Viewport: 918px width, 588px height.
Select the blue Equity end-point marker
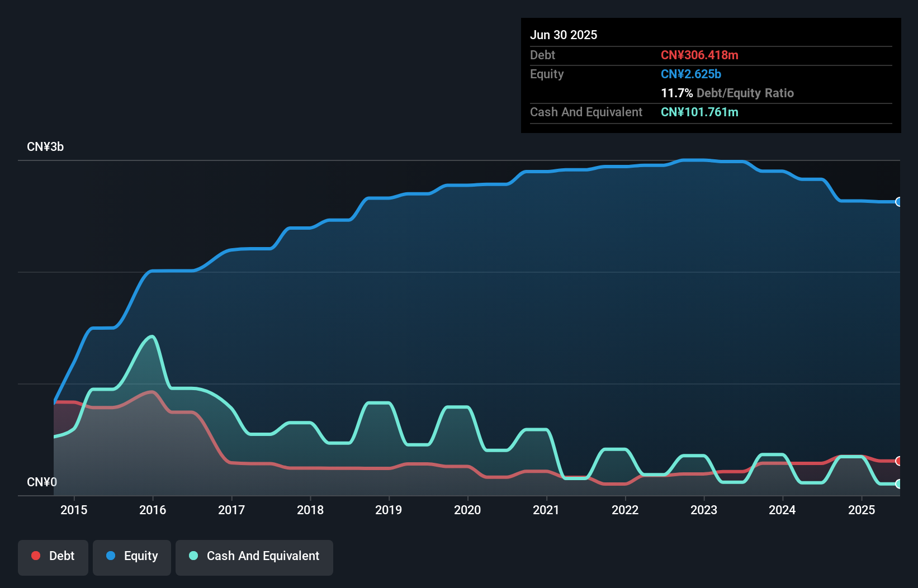[x=898, y=202]
